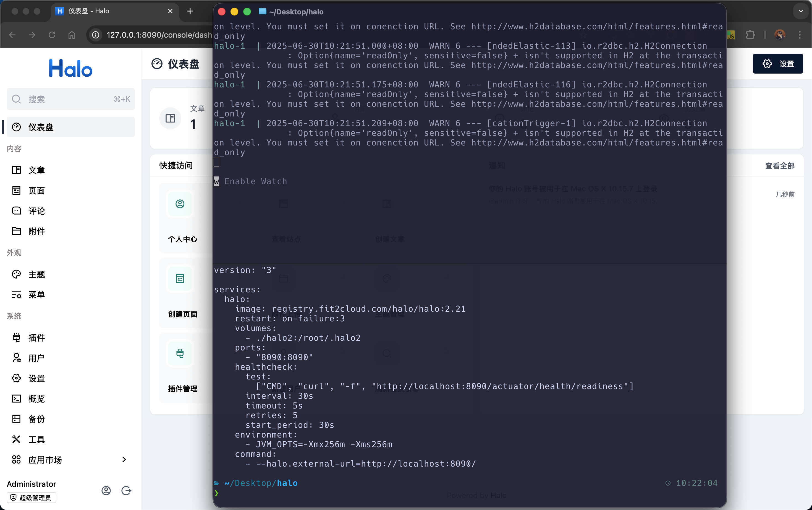
Task: Focus the 搜索 search field
Action: (70, 99)
